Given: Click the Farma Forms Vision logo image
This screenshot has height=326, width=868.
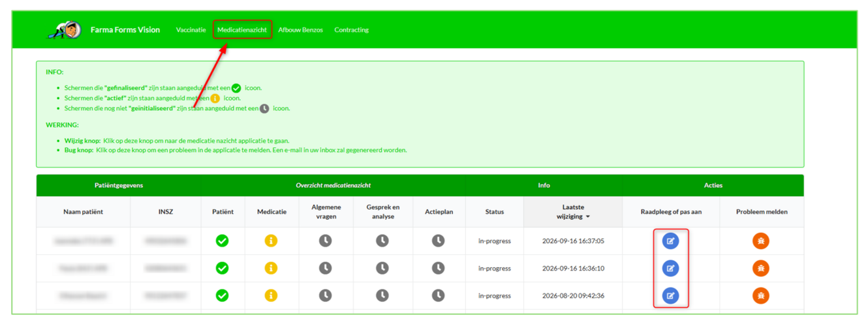Looking at the screenshot, I should pos(64,30).
